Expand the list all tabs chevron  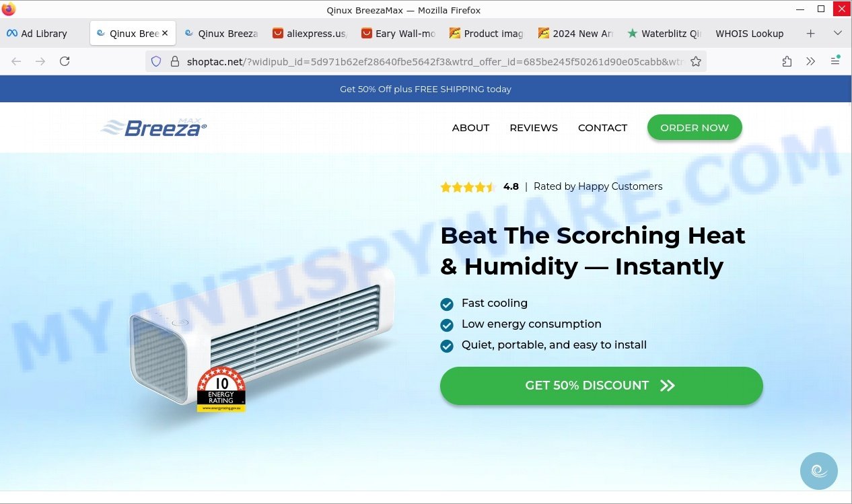click(x=837, y=33)
